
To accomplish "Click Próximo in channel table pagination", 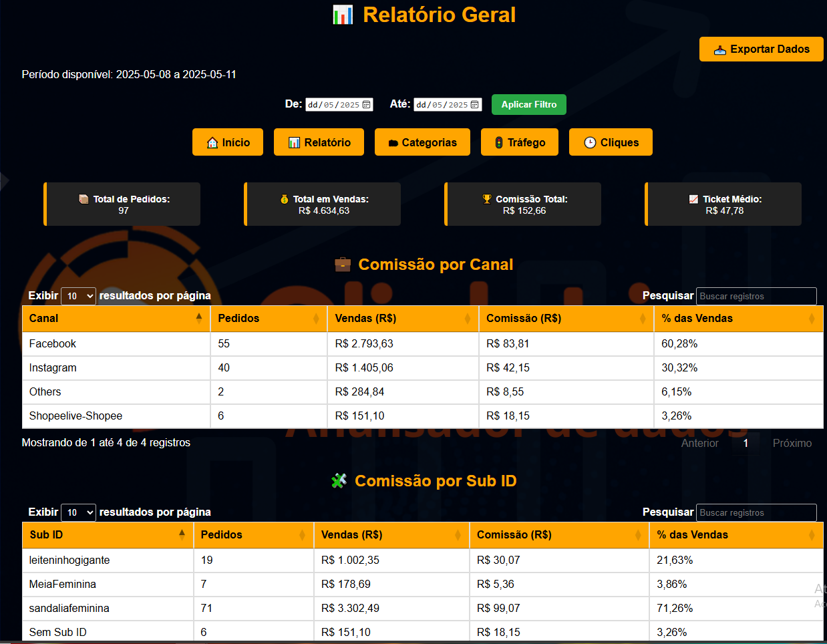I will (x=792, y=444).
